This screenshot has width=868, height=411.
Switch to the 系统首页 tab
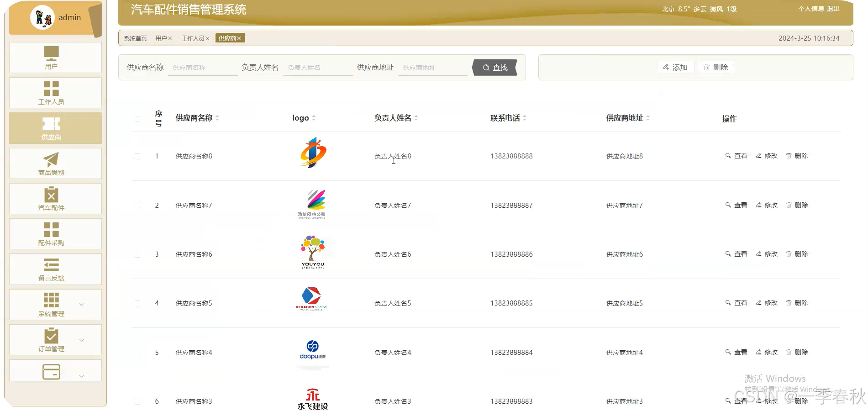[x=134, y=38]
